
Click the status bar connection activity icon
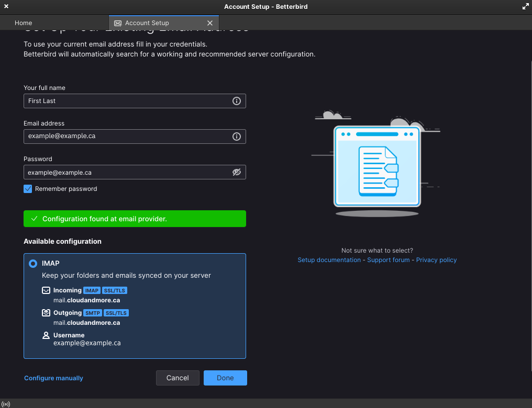[6, 404]
